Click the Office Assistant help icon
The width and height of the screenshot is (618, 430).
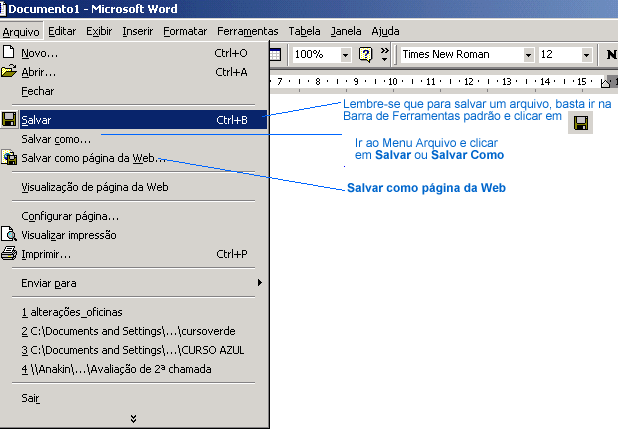[365, 54]
